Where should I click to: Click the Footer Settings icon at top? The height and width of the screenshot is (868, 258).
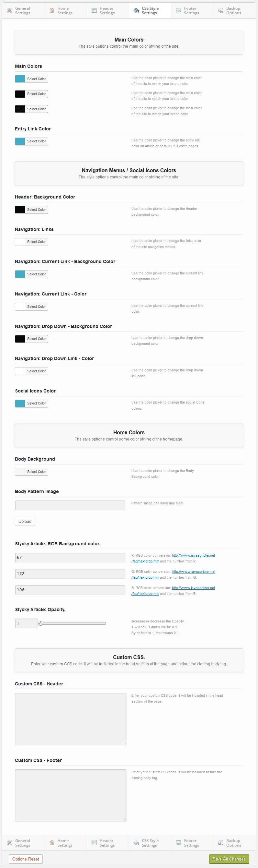(x=178, y=10)
